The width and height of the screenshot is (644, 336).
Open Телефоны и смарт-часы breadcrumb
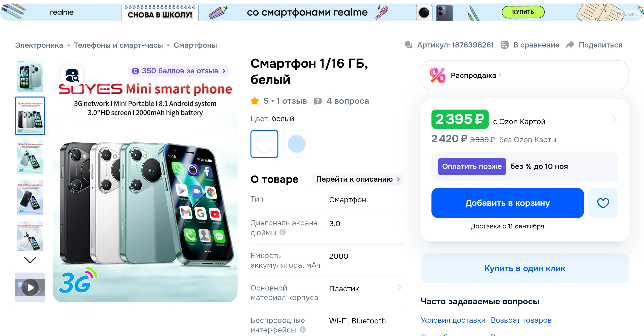[x=118, y=45]
